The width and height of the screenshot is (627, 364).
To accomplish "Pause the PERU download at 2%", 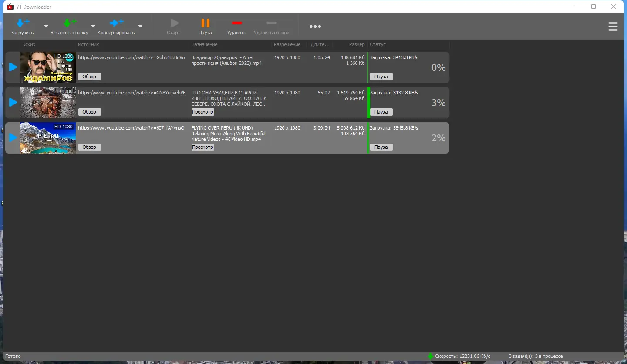I will (x=381, y=147).
